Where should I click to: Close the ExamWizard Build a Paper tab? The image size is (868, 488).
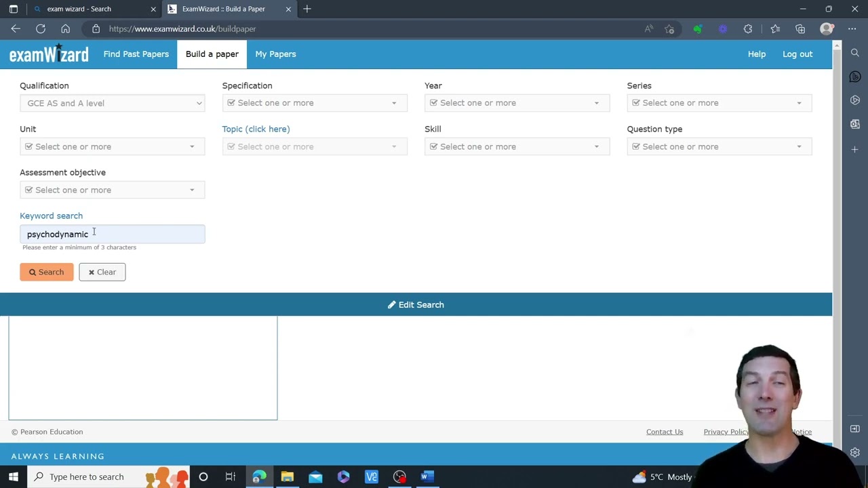point(288,9)
